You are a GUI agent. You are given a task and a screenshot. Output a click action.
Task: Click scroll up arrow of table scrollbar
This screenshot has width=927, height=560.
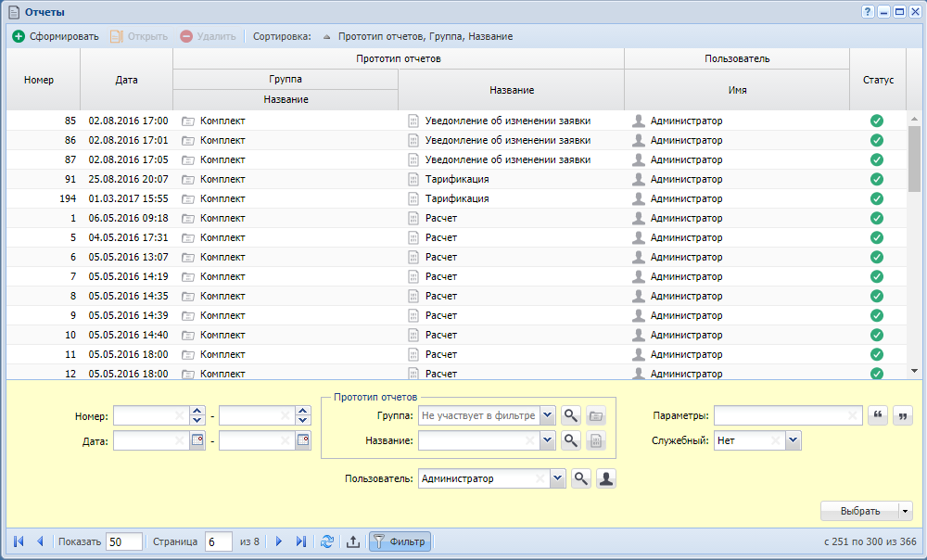(915, 119)
